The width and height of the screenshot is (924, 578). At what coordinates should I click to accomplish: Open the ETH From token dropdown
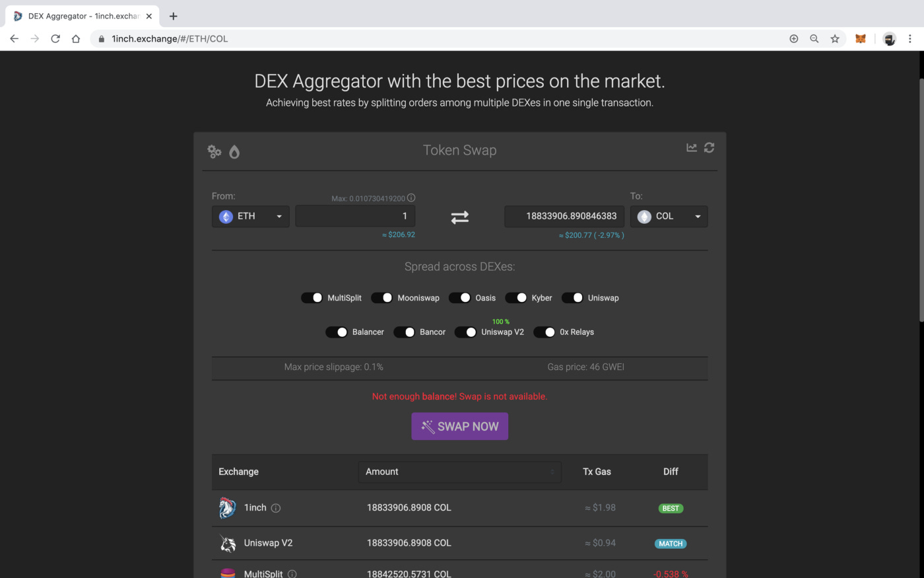(251, 217)
